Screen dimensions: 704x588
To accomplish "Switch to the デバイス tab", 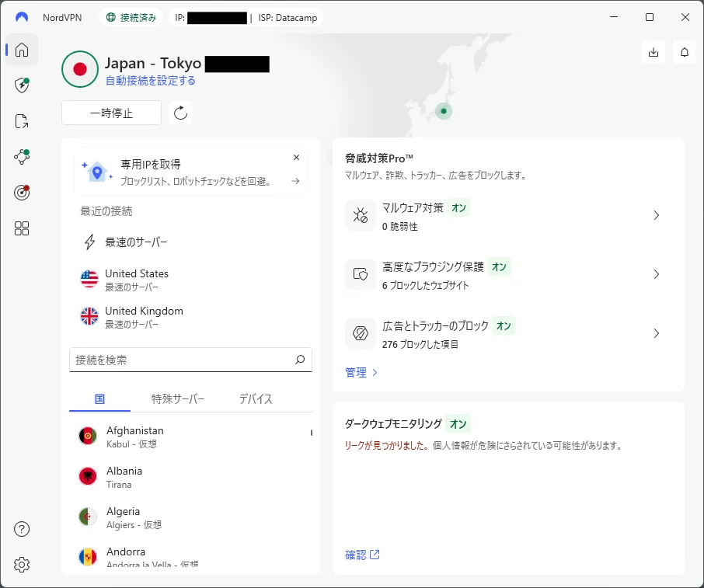I will point(256,399).
